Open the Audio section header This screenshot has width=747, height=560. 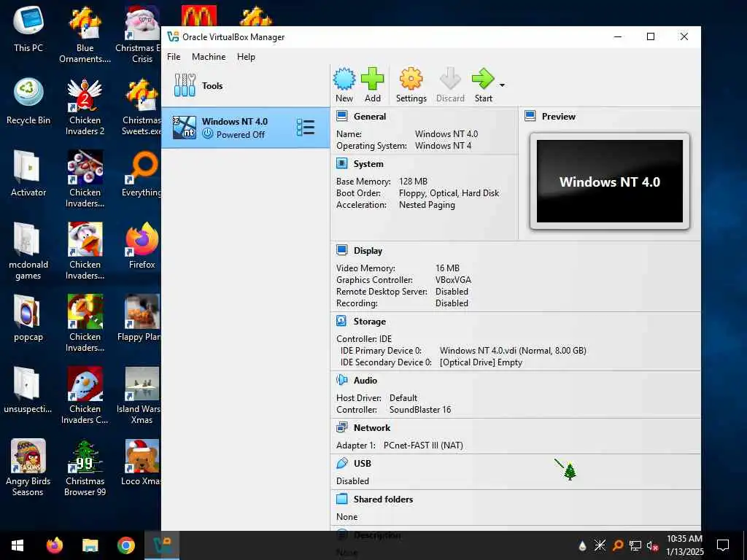point(365,381)
